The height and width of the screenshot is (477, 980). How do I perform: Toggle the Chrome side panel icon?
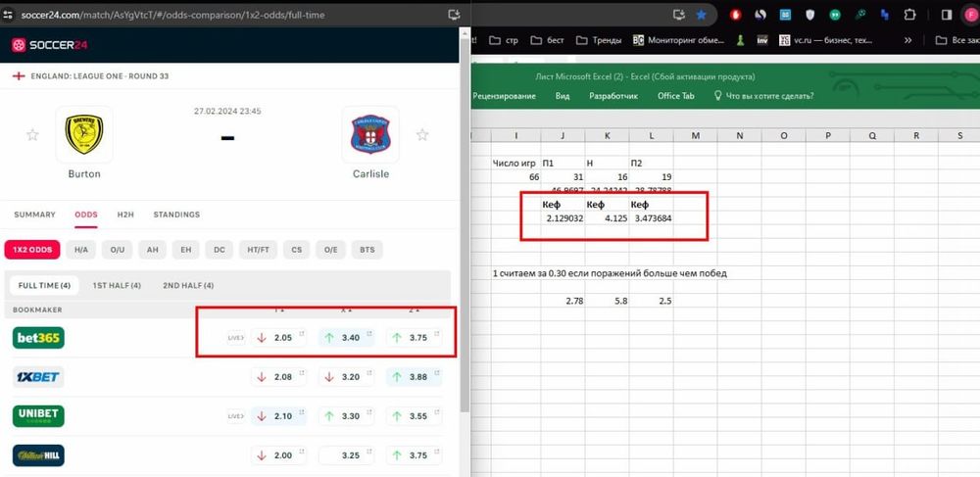[947, 15]
